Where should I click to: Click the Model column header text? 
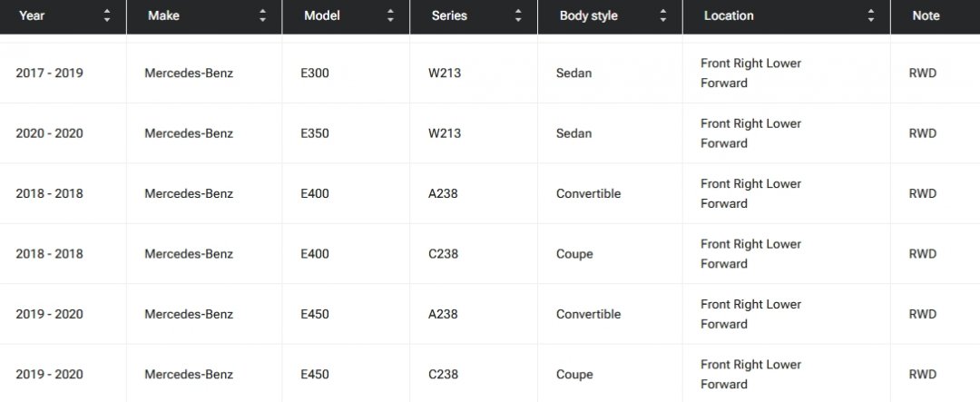(x=321, y=15)
